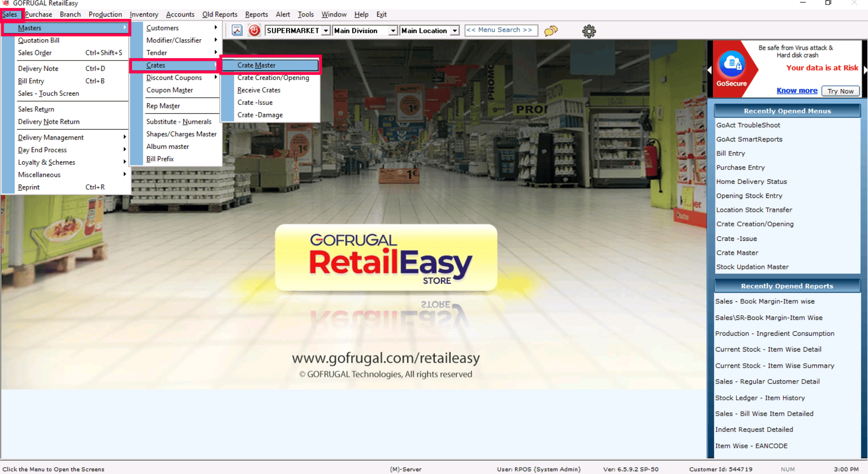
Task: Open the Old Reports menu
Action: pyautogui.click(x=220, y=14)
